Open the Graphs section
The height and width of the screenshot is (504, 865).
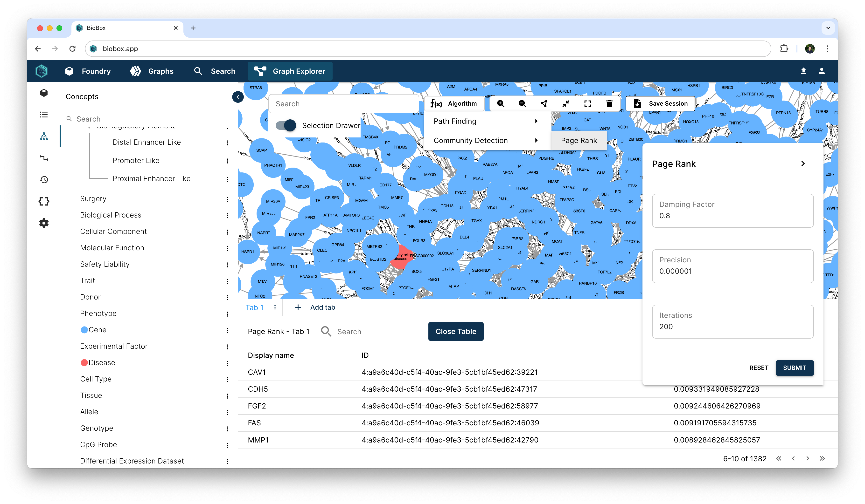tap(152, 71)
